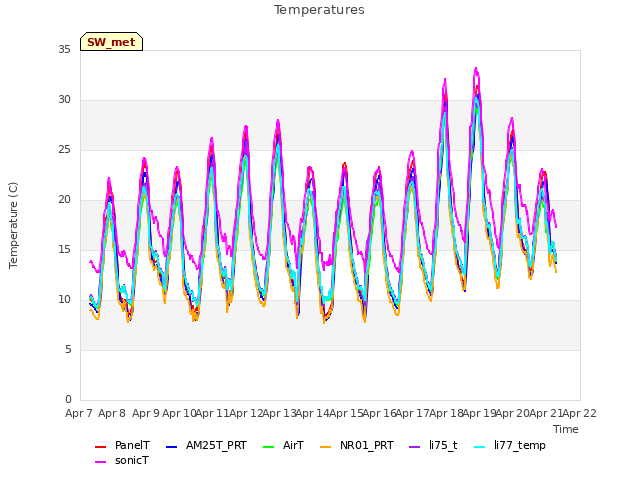Click the li77_temp cyan legend swatch
640x480 pixels.
(480, 447)
